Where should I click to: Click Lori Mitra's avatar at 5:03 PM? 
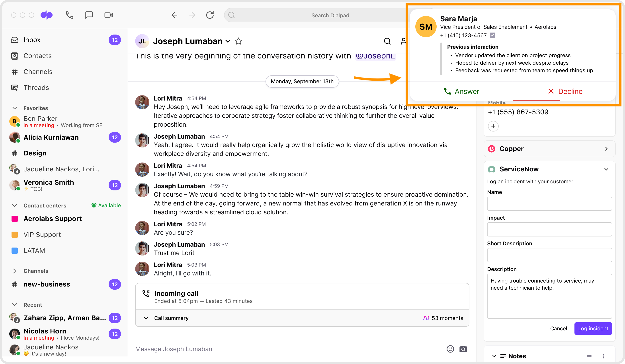click(142, 269)
